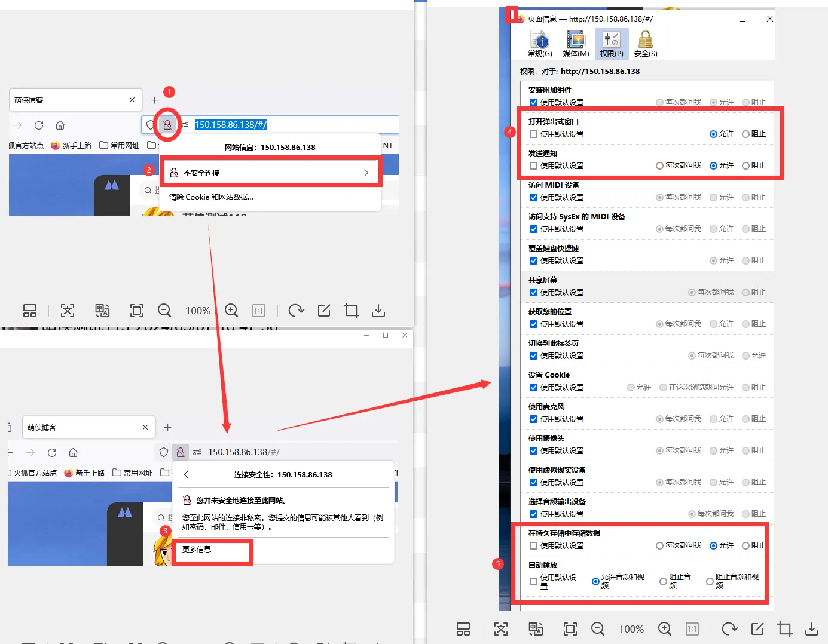Click the edit pencil icon in bottom toolbar

click(x=323, y=311)
